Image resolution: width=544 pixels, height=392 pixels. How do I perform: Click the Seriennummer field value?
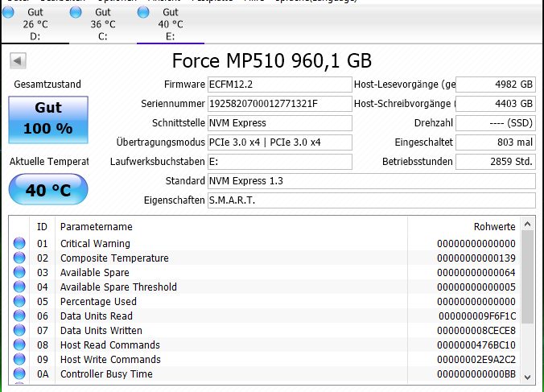279,104
